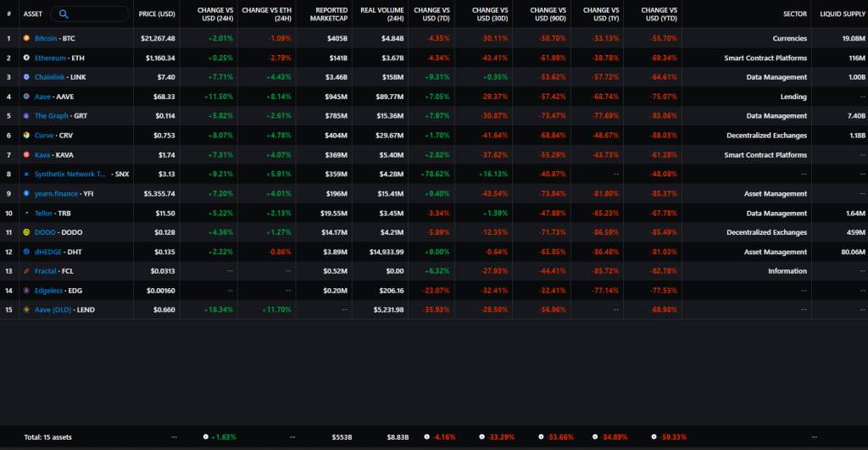Click the Edgeless coin icon
Image resolution: width=868 pixels, height=450 pixels.
26,291
